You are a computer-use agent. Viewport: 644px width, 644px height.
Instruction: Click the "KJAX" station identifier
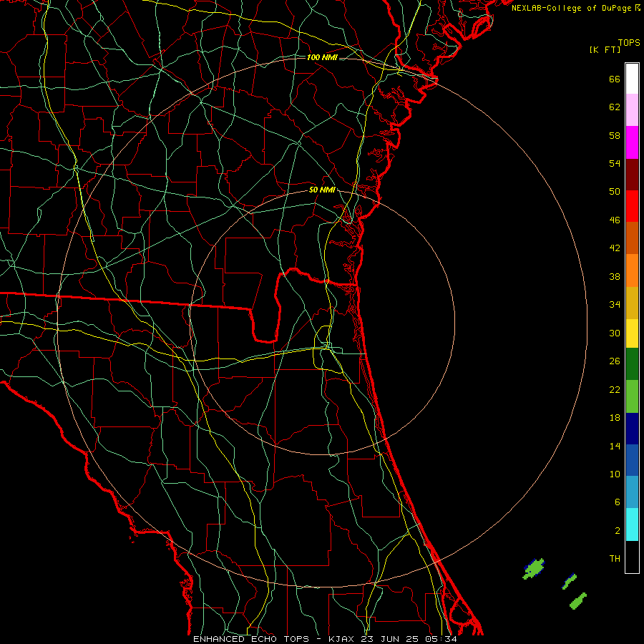pos(342,639)
